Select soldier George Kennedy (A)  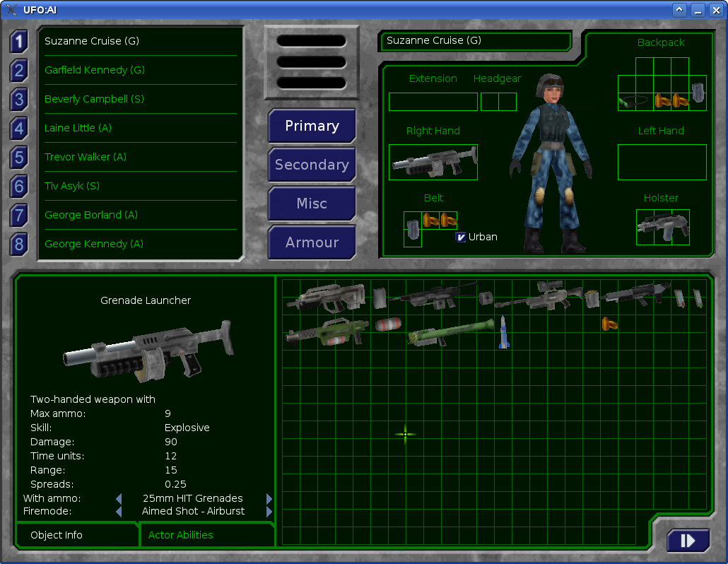(x=140, y=244)
